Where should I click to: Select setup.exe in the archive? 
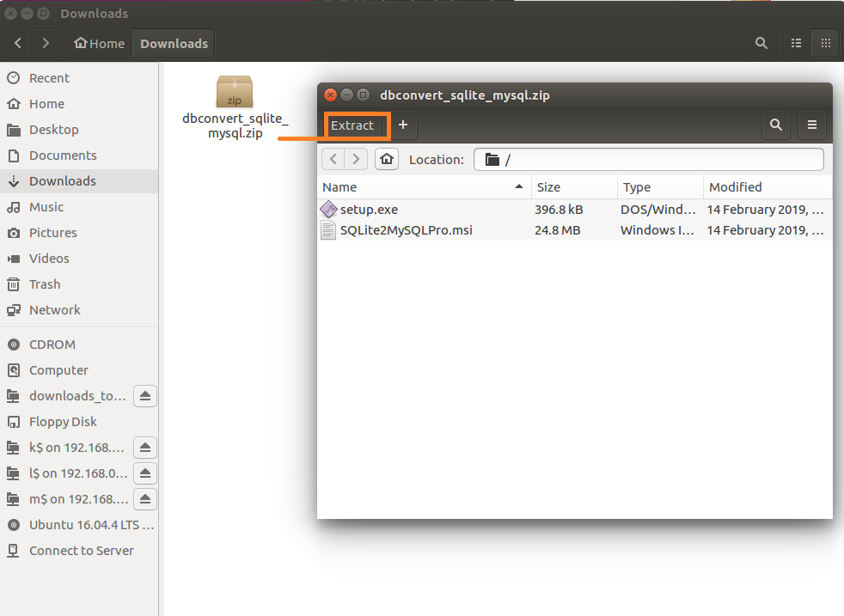(x=574, y=210)
